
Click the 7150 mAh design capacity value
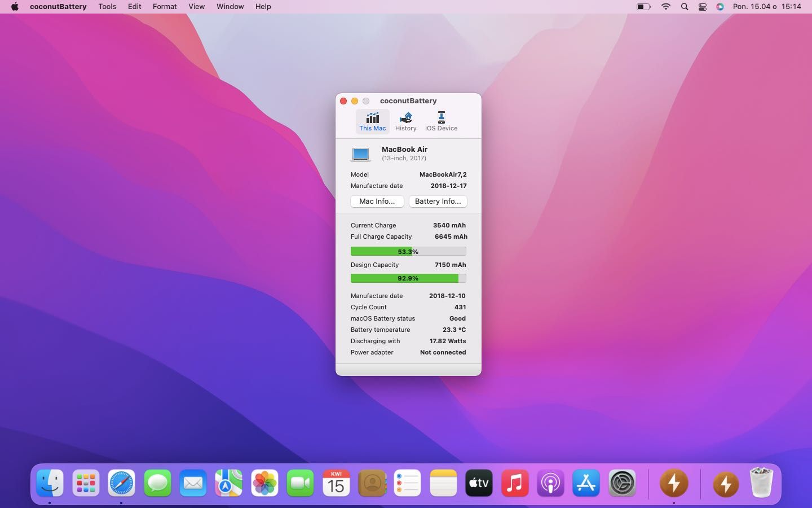[450, 265]
